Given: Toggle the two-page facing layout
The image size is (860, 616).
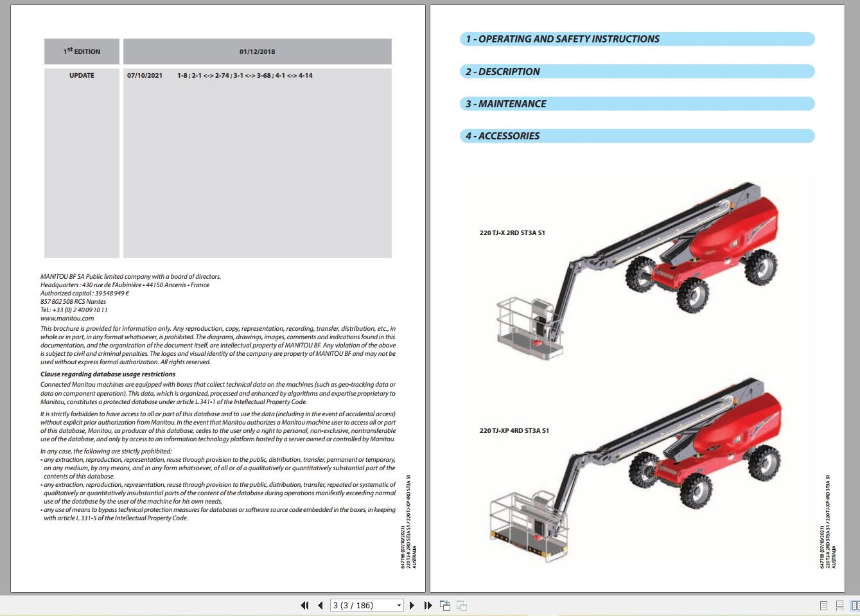Looking at the screenshot, I should (855, 606).
